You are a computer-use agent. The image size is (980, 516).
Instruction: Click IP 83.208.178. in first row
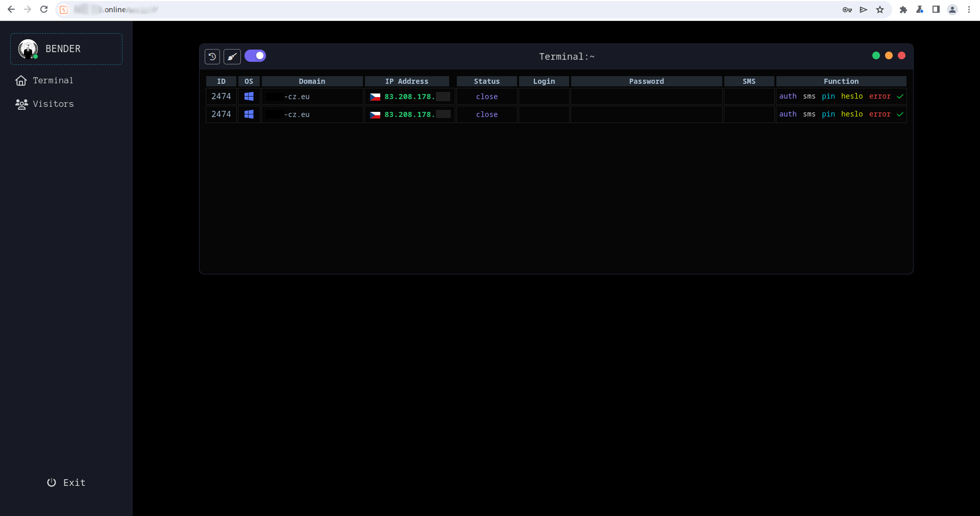(x=409, y=97)
